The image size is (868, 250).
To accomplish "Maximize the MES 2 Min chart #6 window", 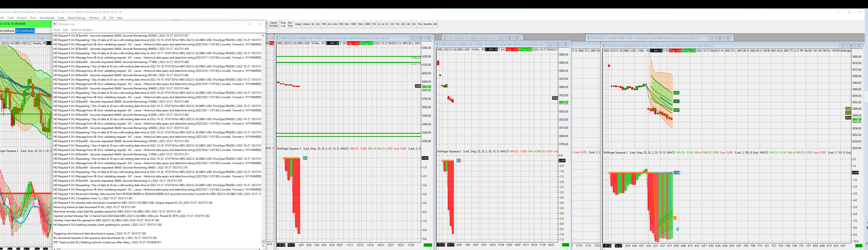I will pyautogui.click(x=851, y=45).
